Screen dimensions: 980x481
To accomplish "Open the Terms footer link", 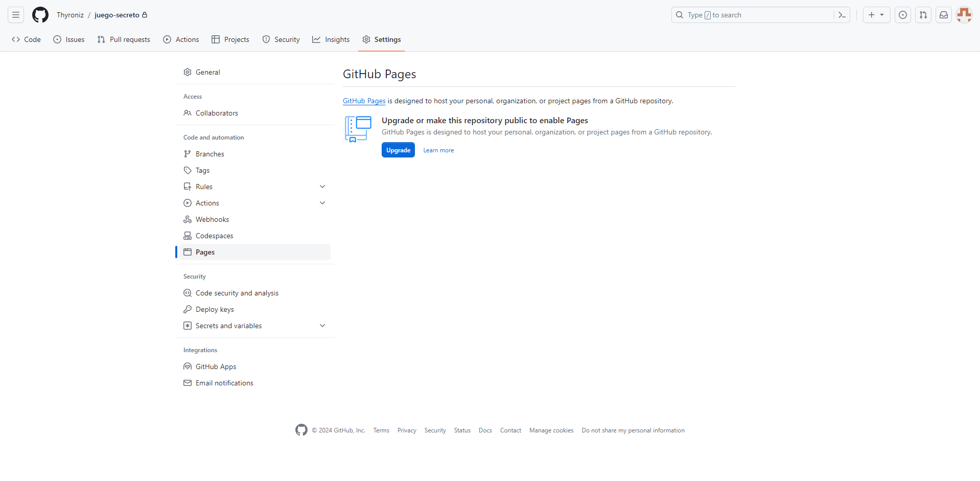I will (381, 430).
